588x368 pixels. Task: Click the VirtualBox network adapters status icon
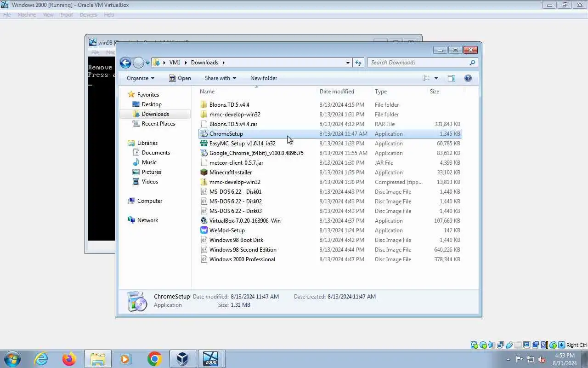(500, 345)
